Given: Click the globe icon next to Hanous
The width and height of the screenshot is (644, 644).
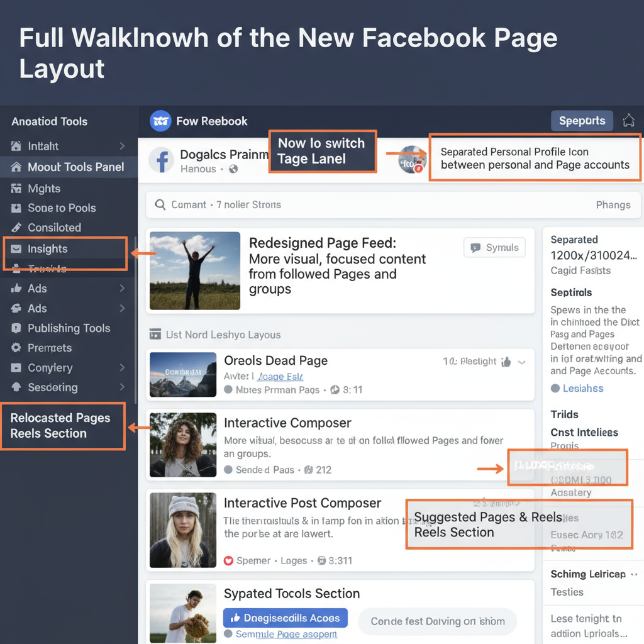Looking at the screenshot, I should pyautogui.click(x=233, y=169).
